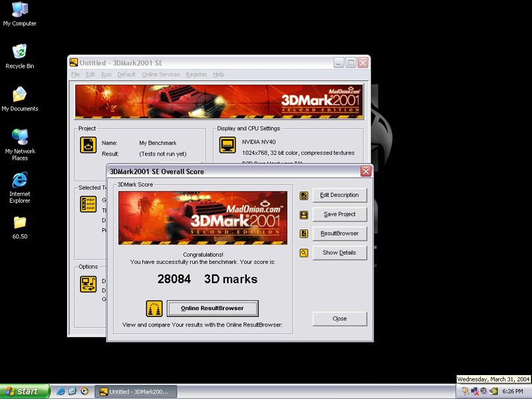Click the 'Congratulations!' text
This screenshot has height=399, width=532.
(203, 255)
